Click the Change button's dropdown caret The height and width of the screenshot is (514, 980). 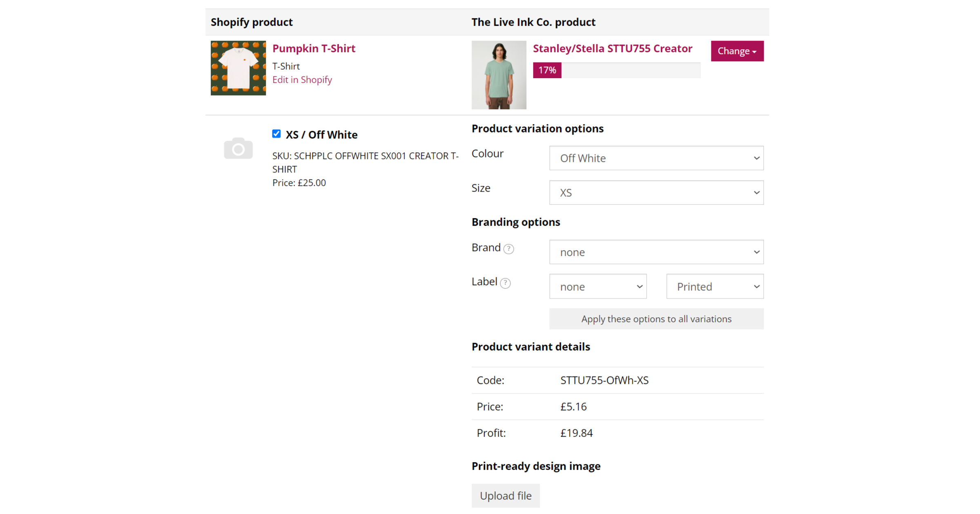754,51
